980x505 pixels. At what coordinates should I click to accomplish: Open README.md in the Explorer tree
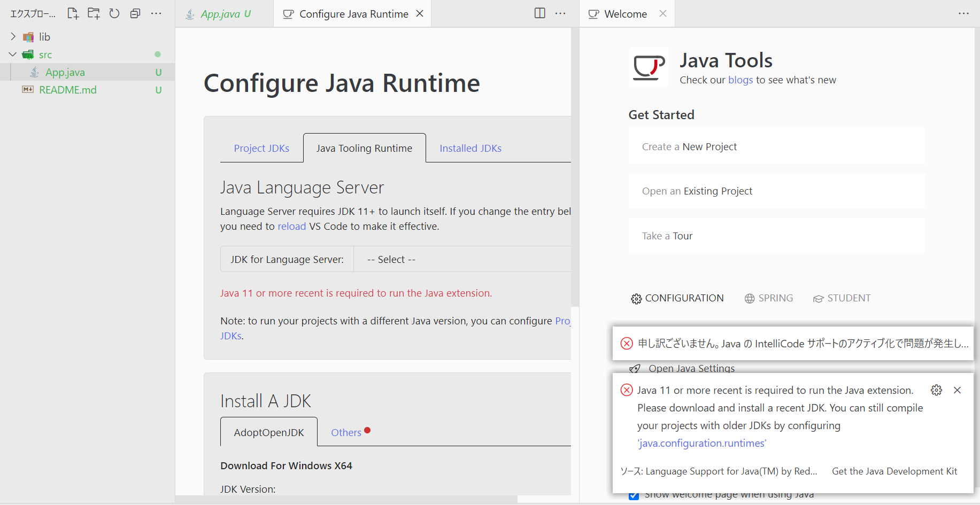(88, 90)
